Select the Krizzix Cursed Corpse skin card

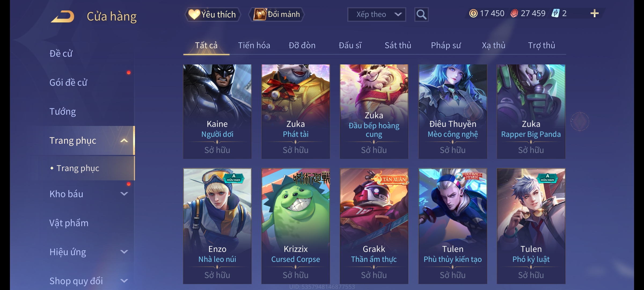296,226
